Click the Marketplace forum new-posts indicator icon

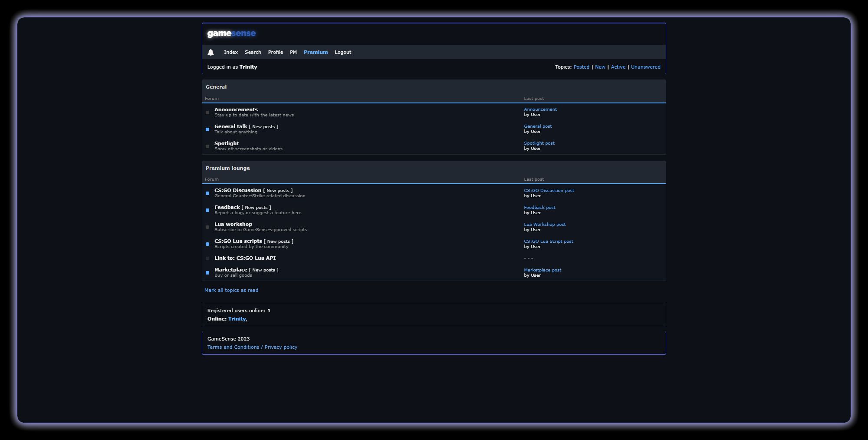click(207, 273)
